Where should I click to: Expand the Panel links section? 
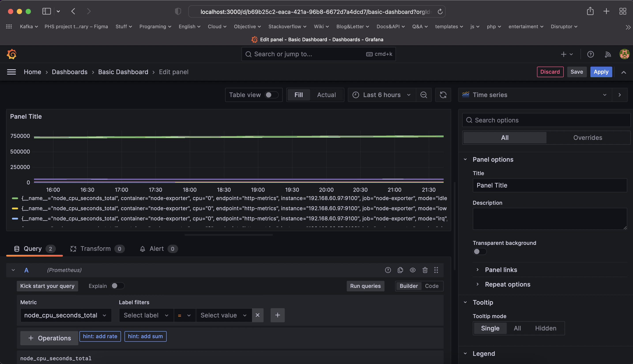point(501,270)
